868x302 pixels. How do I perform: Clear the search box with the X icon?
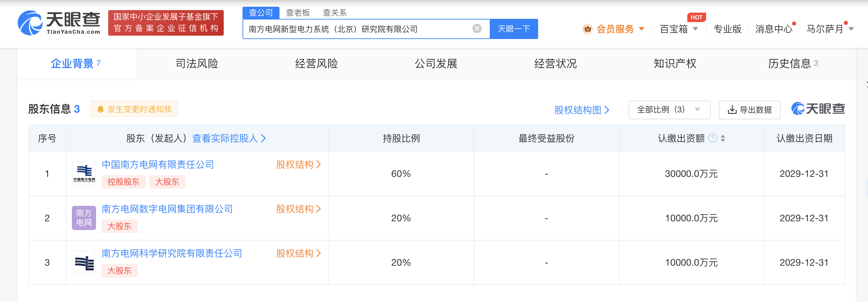[x=477, y=29]
